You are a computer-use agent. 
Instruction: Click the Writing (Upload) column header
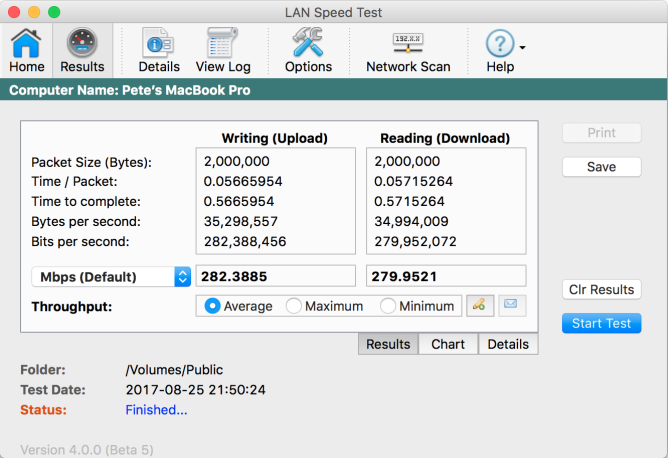pyautogui.click(x=275, y=138)
